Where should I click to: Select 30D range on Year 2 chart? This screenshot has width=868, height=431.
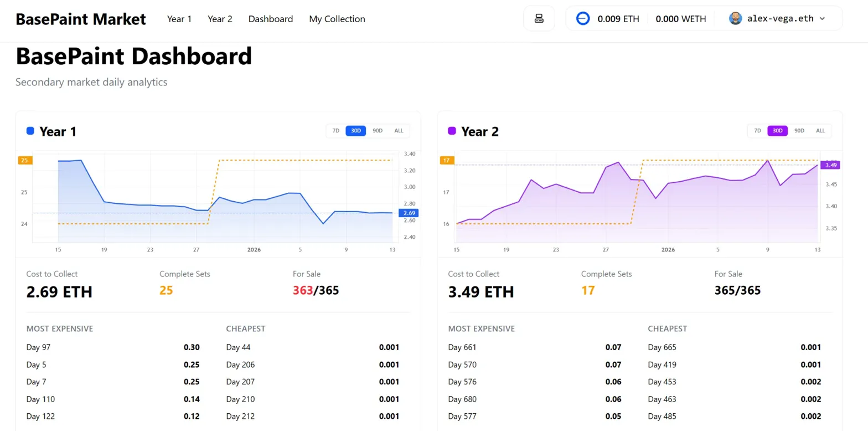coord(778,131)
